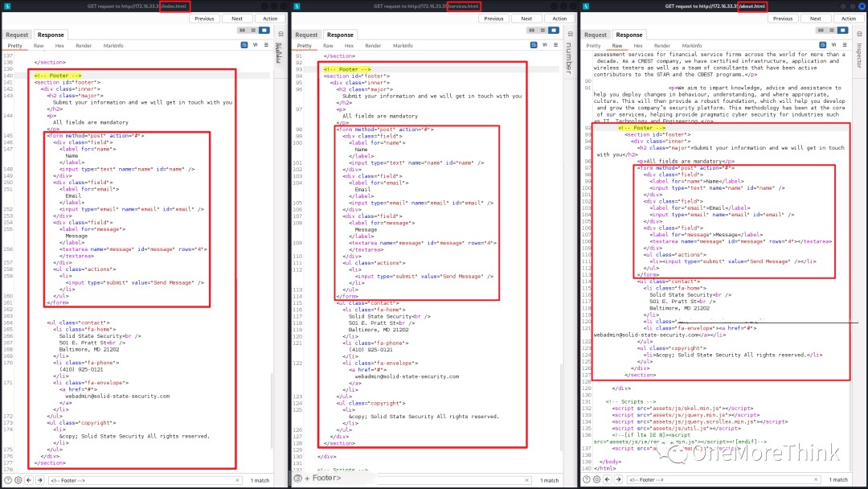Screen dimensions: 868x489
Task: Toggle non-printable characters (\n) in services.html window
Action: tap(545, 45)
